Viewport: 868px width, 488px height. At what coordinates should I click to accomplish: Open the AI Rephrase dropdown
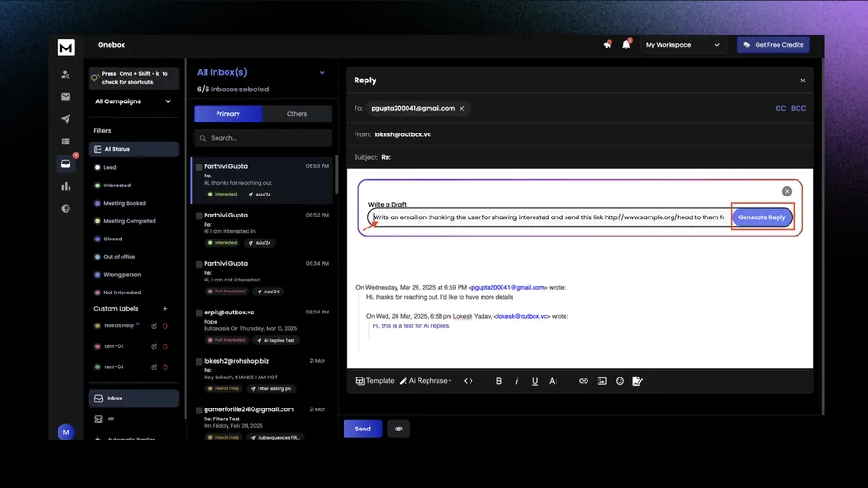pyautogui.click(x=426, y=381)
